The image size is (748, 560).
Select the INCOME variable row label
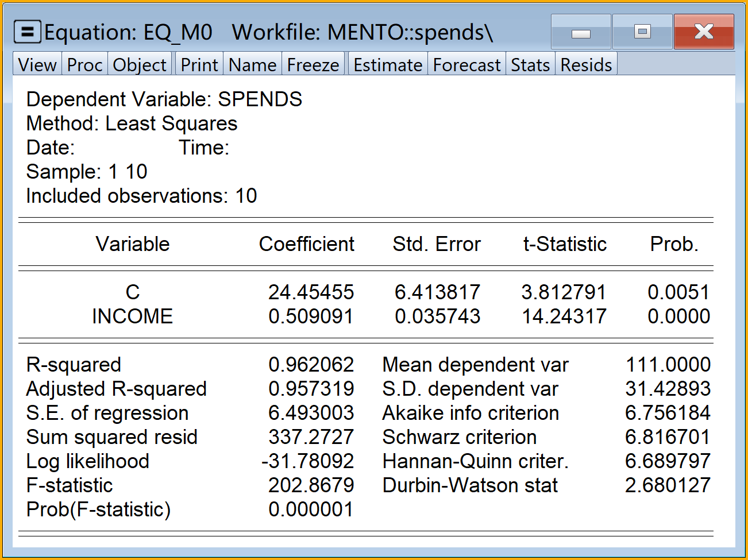(132, 316)
